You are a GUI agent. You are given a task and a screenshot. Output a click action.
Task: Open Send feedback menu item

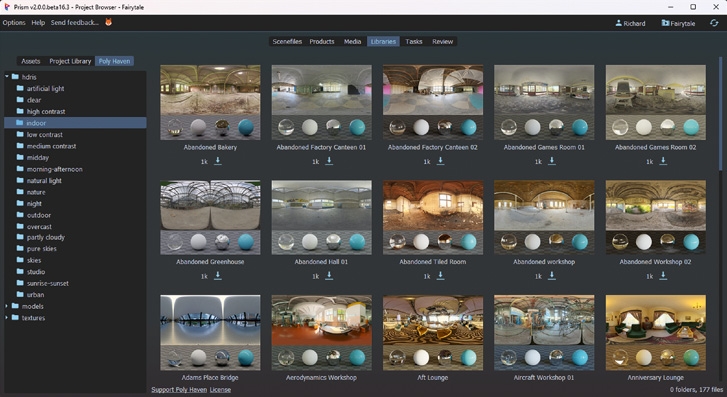point(75,22)
